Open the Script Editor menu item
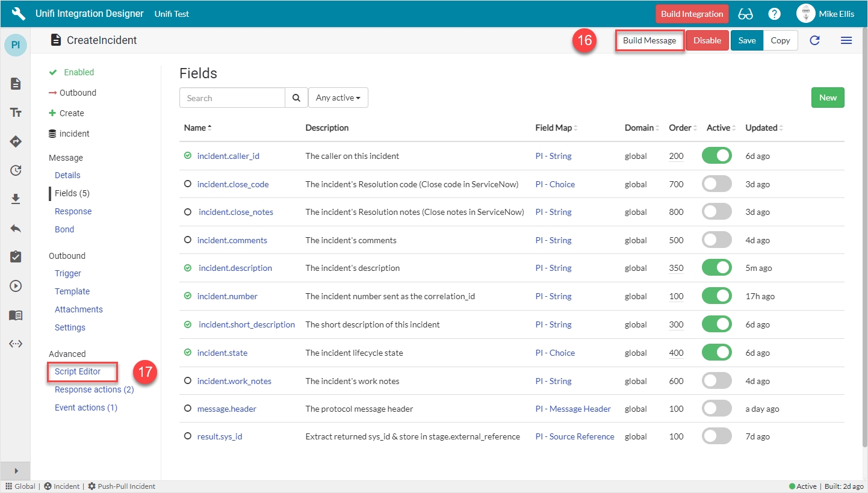 tap(78, 371)
